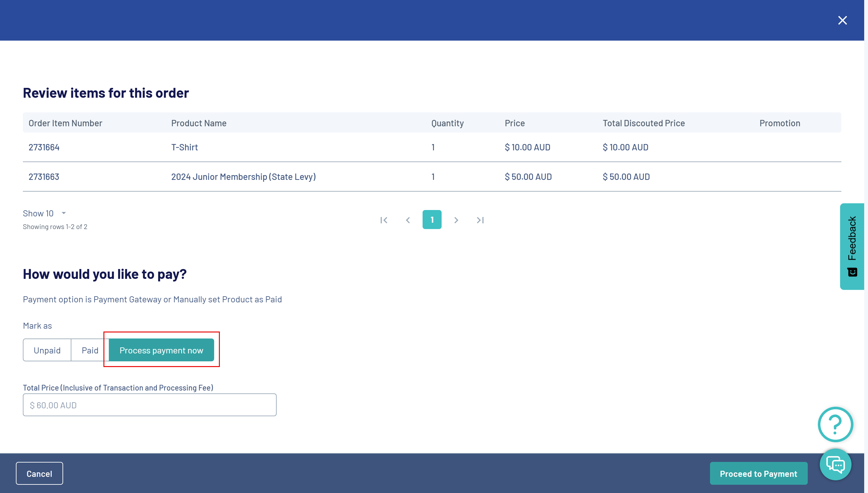Go to previous page of items
The width and height of the screenshot is (868, 493).
click(408, 220)
